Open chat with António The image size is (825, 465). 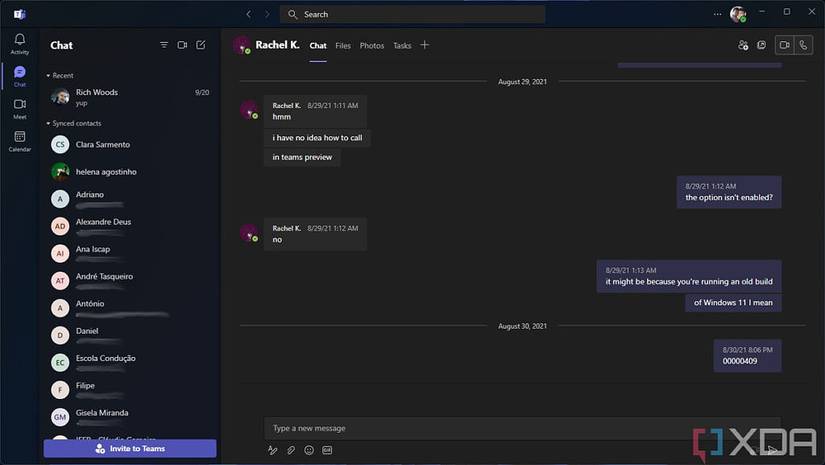click(x=130, y=308)
